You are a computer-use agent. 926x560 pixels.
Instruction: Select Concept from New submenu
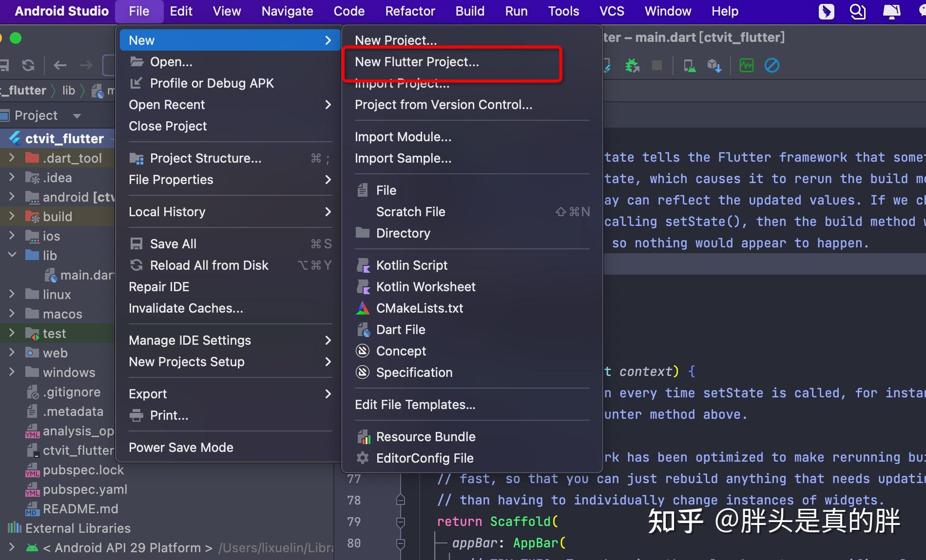472,351
